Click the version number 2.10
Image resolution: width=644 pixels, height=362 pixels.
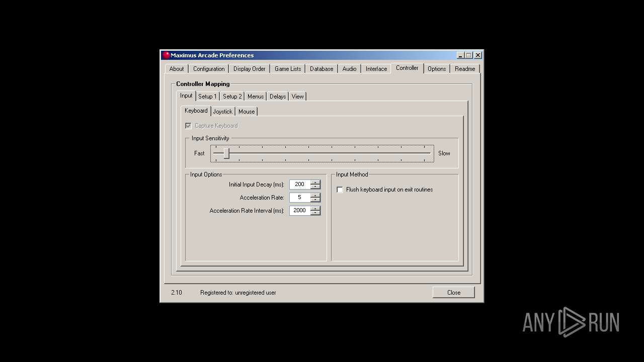[x=177, y=293]
